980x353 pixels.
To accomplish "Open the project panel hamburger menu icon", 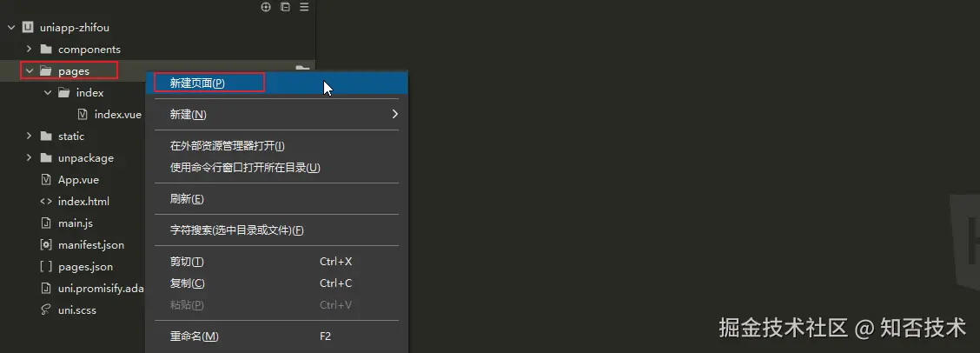I will click(304, 7).
